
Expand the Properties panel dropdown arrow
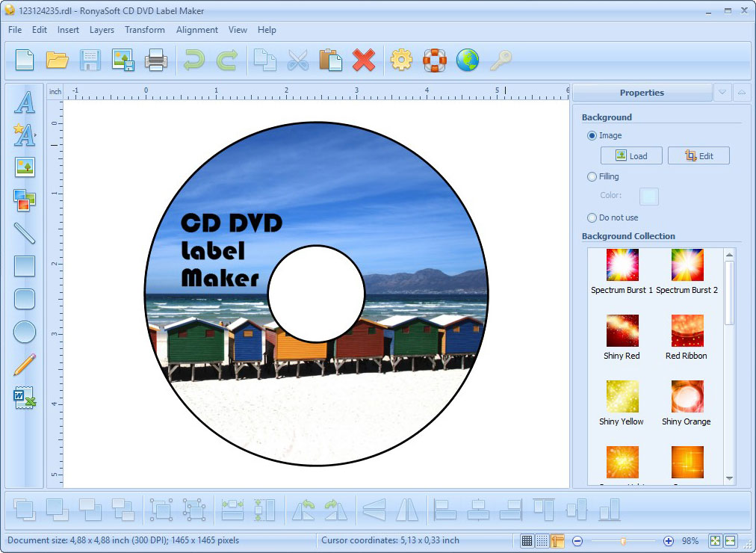point(722,92)
